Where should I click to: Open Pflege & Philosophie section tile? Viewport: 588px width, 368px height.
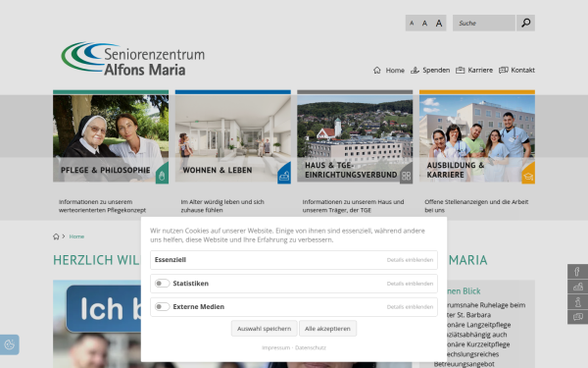(x=111, y=137)
